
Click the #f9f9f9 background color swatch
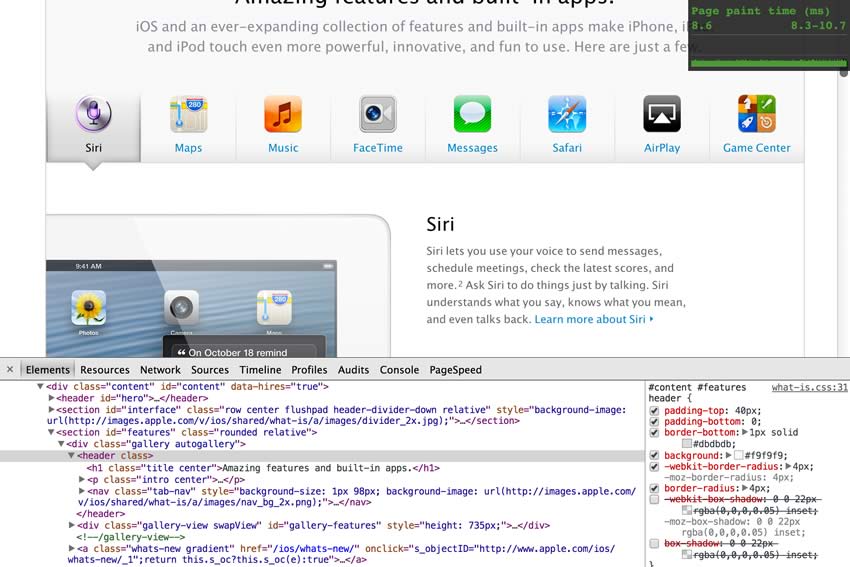[x=738, y=455]
